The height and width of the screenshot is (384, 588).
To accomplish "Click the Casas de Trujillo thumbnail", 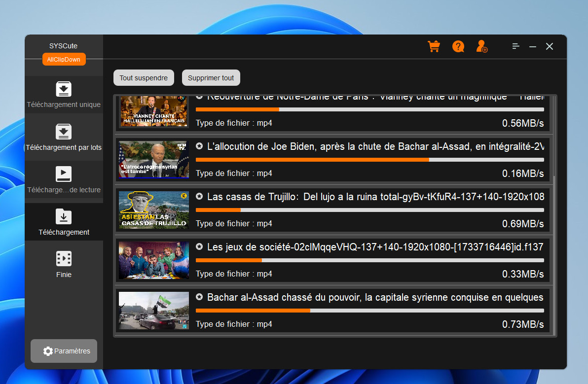I will click(154, 210).
